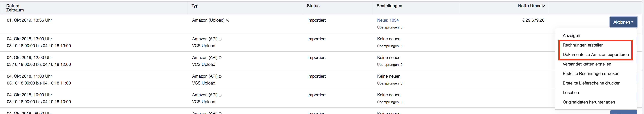
Task: Click the Datum Zeitraum column header
Action: pyautogui.click(x=15, y=8)
